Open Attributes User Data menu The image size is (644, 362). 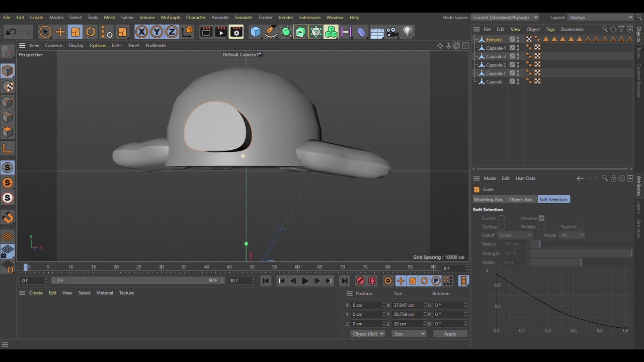525,178
